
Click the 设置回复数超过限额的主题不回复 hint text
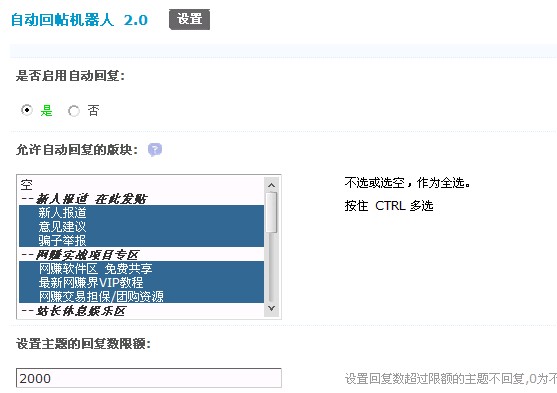click(x=451, y=379)
